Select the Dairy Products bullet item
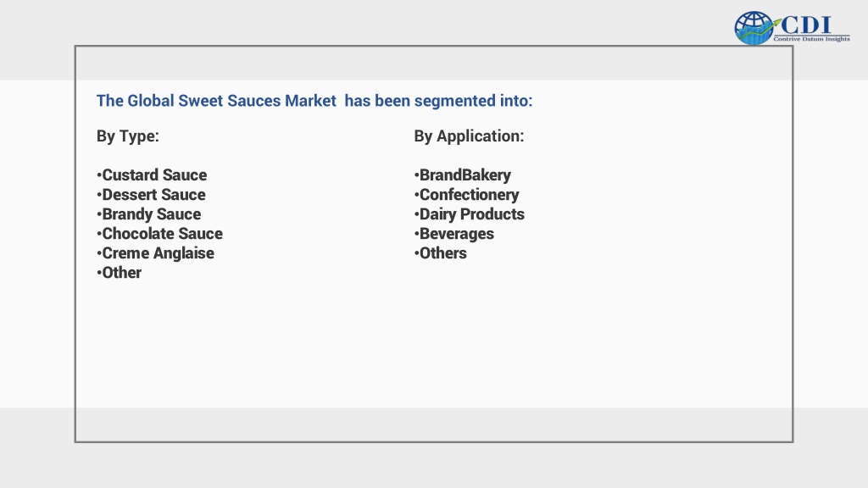Screen dimensions: 868x488 pos(470,214)
